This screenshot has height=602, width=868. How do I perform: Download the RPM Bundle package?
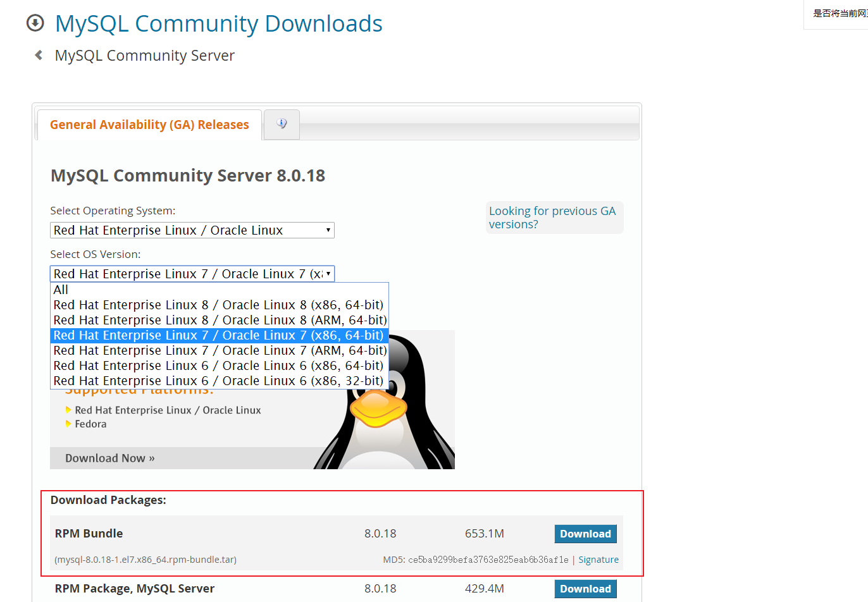click(x=586, y=534)
